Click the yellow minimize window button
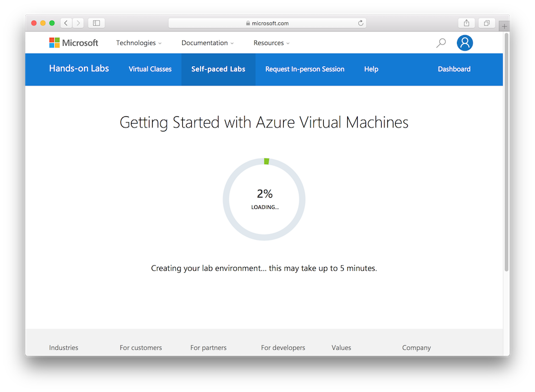Image resolution: width=535 pixels, height=392 pixels. [x=43, y=23]
